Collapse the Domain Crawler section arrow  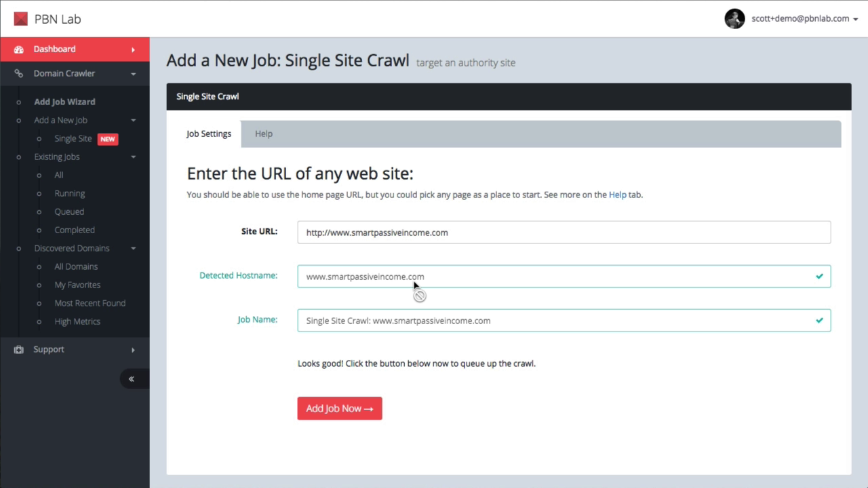click(133, 74)
